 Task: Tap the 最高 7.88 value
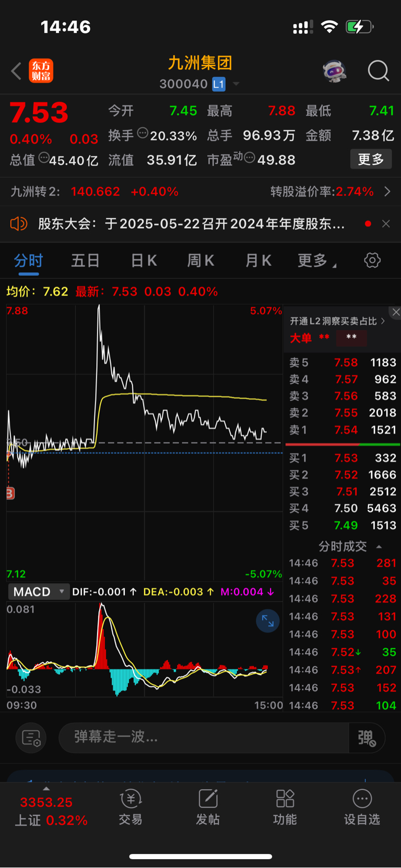[x=281, y=111]
